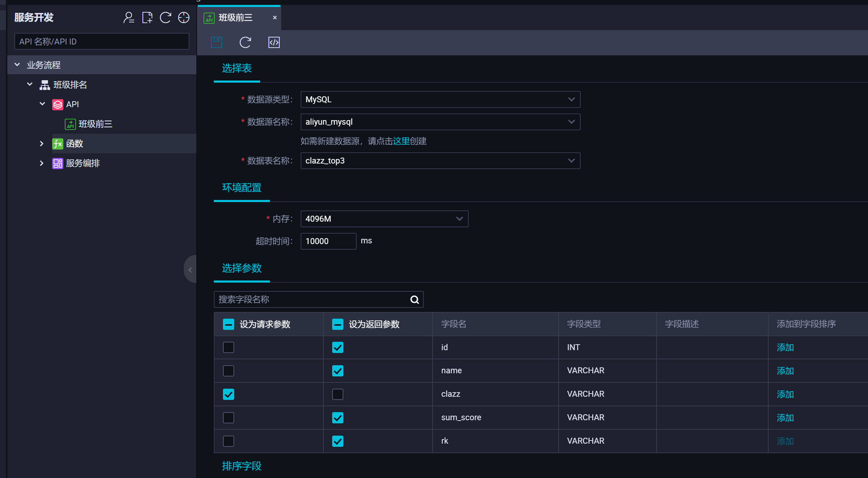This screenshot has width=868, height=478.
Task: Uncheck return parameter for id field
Action: (x=338, y=347)
